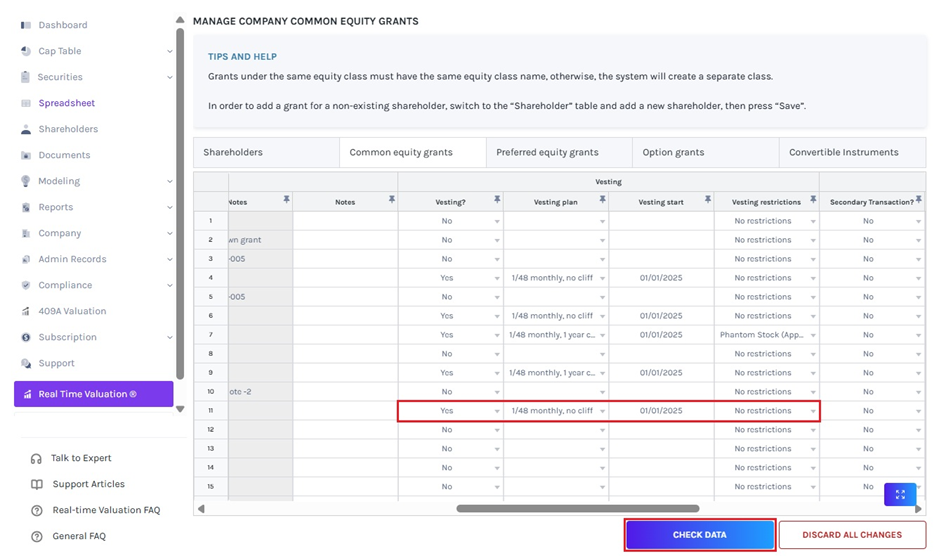This screenshot has height=556, width=939.
Task: Click Vesting start cell in row 4
Action: (x=661, y=278)
